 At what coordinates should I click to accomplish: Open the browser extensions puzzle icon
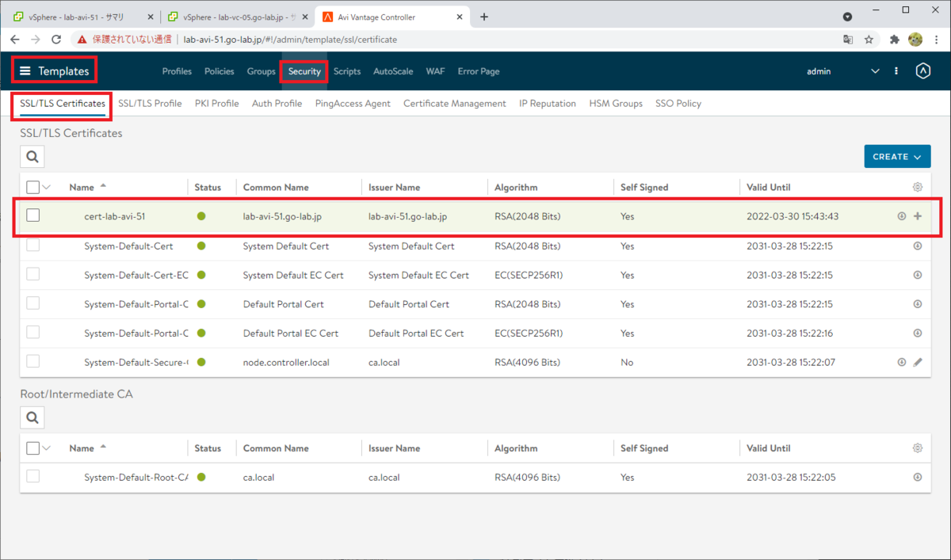(x=895, y=39)
